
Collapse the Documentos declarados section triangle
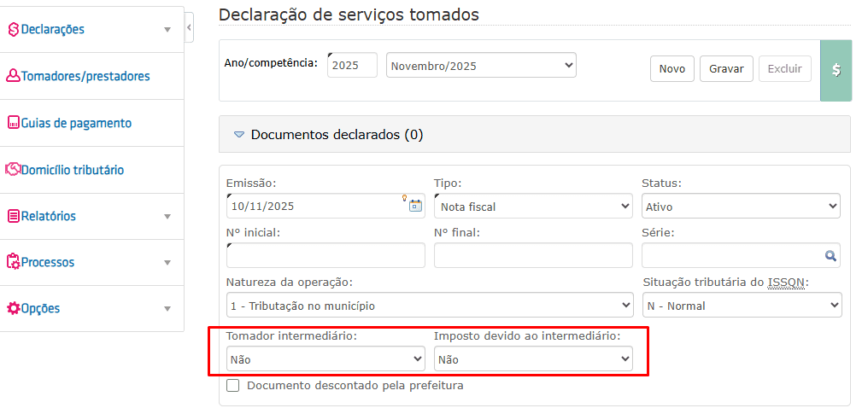[x=238, y=134]
